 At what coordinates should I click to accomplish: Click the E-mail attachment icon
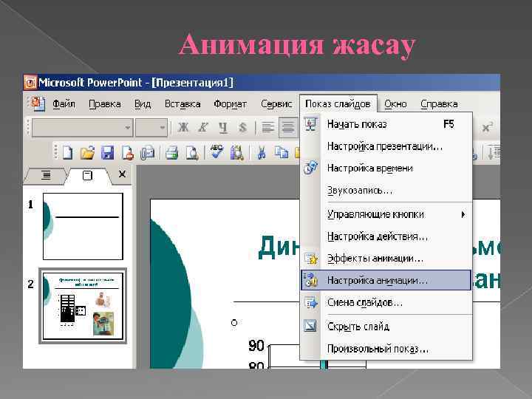(147, 153)
